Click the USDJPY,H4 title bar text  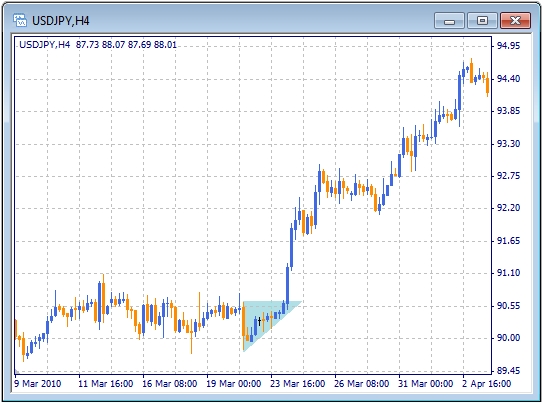click(61, 21)
